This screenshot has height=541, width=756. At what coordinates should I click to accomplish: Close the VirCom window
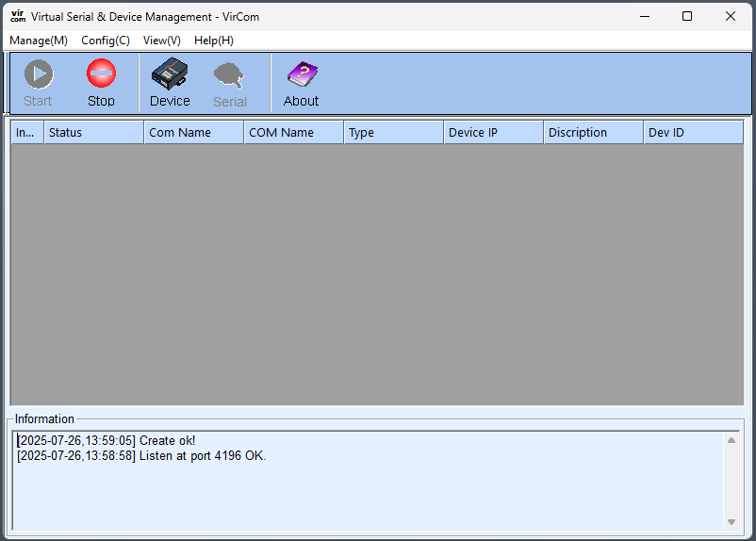[731, 16]
